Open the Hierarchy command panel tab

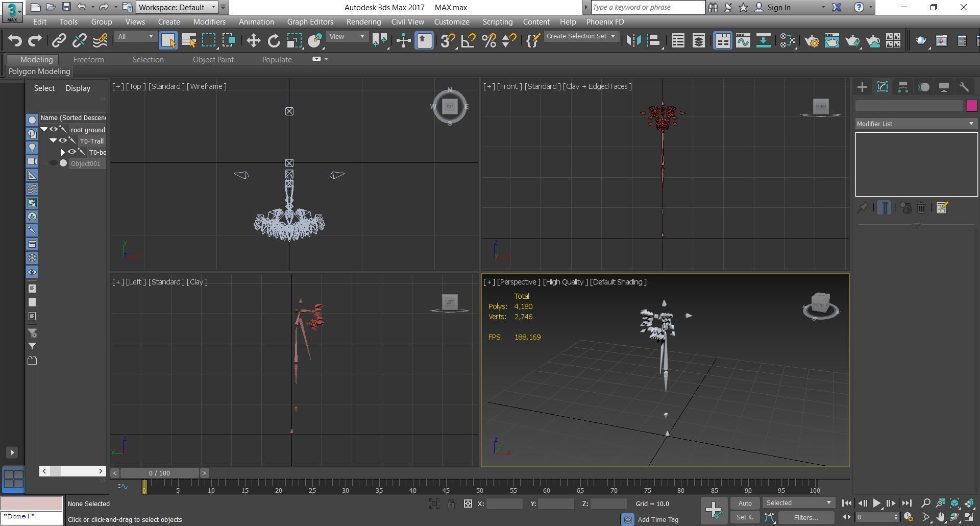[903, 87]
